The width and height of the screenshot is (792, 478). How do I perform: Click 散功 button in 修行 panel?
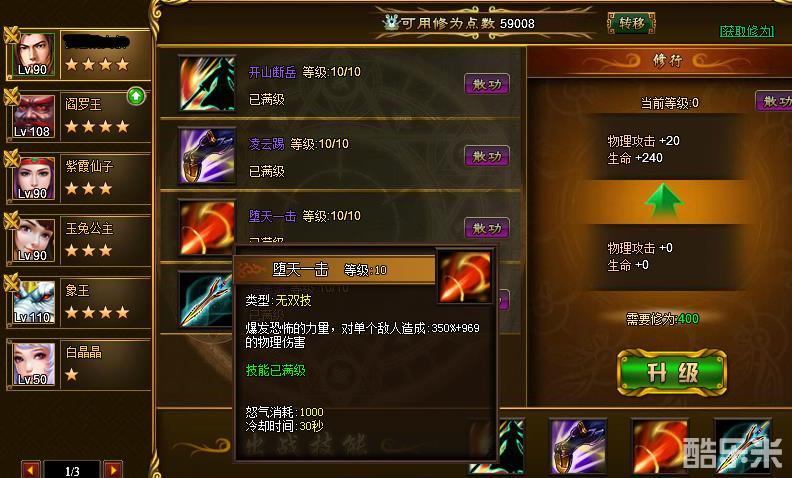coord(774,102)
